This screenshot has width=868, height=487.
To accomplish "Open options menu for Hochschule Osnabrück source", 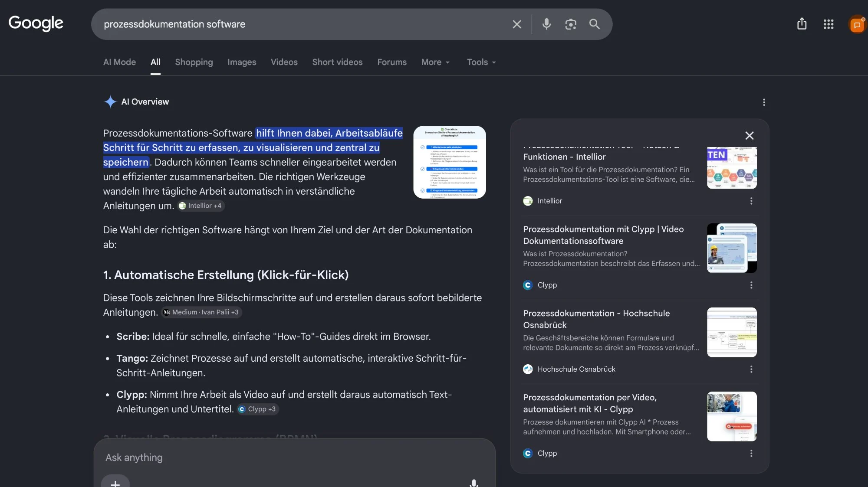I will (x=751, y=369).
